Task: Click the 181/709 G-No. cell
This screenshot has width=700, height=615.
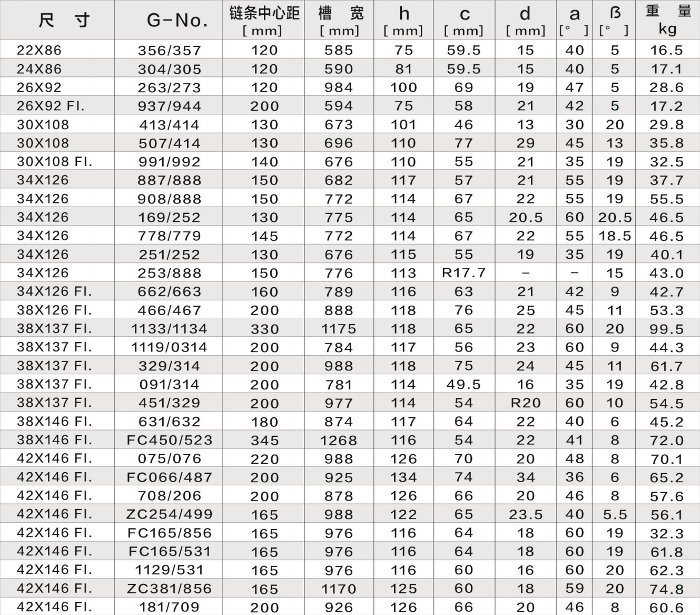Action: 169,607
